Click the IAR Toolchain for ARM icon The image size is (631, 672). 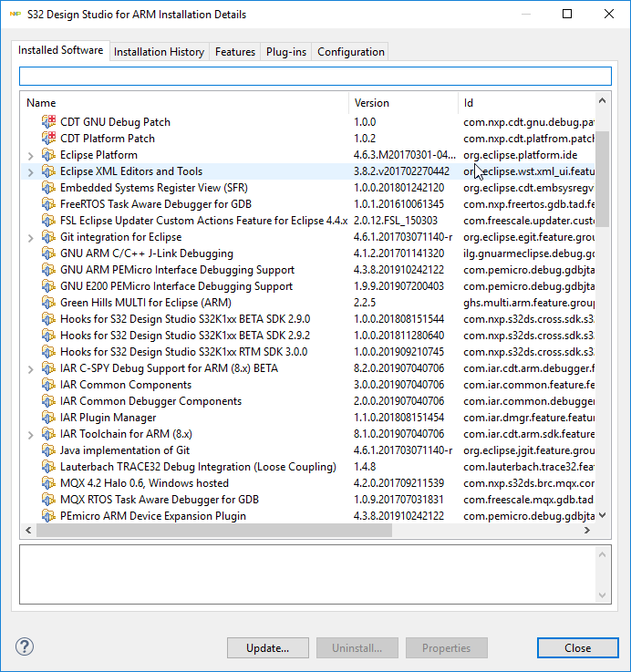tap(48, 434)
